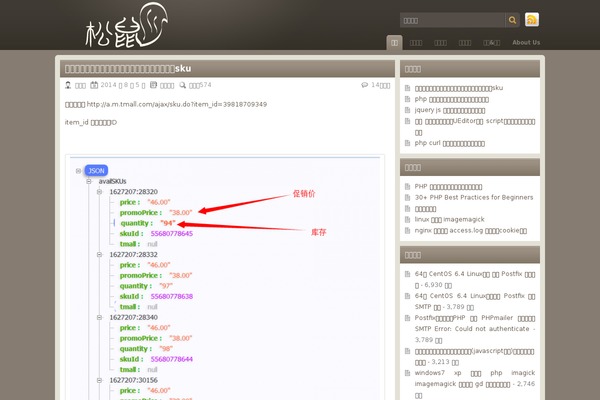Click document icon beside UEditor script link
Screen dimensions: 600x400
pyautogui.click(x=408, y=121)
